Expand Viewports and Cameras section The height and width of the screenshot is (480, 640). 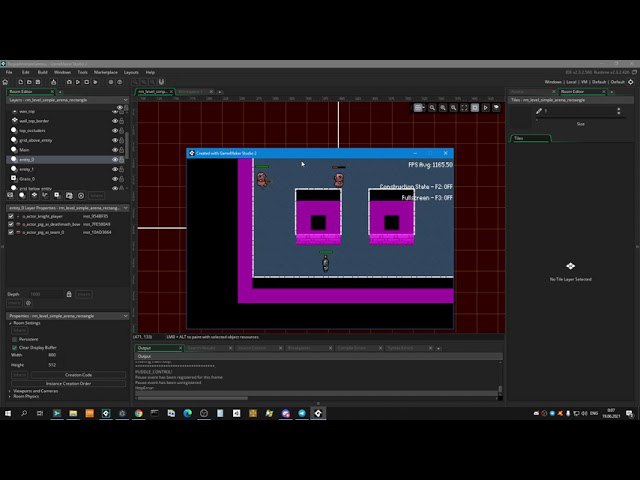click(10, 391)
